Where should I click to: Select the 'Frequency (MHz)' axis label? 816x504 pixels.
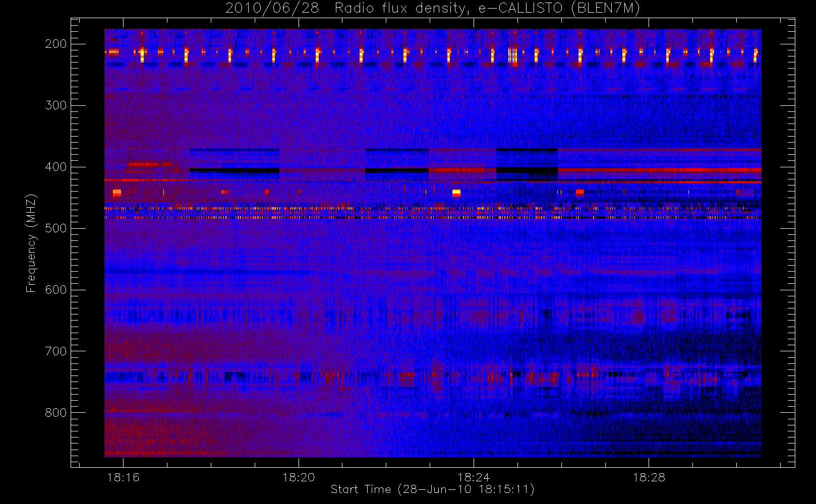31,243
